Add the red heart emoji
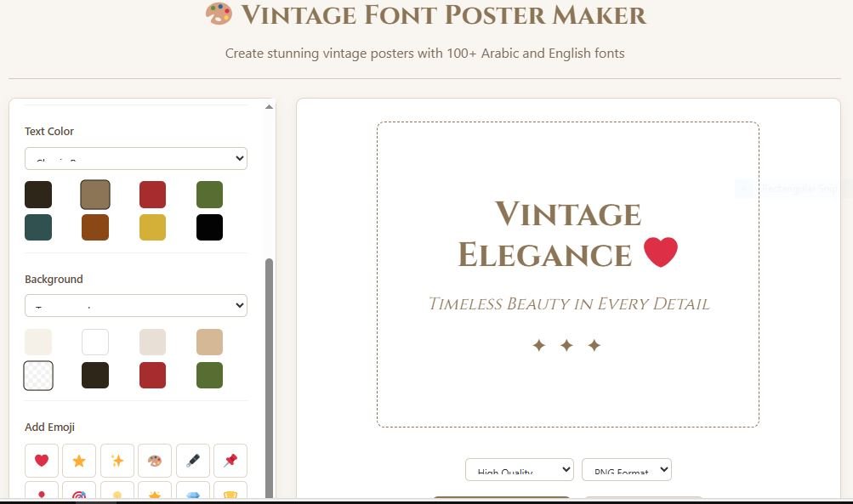Viewport: 853px width, 504px height. [x=42, y=461]
